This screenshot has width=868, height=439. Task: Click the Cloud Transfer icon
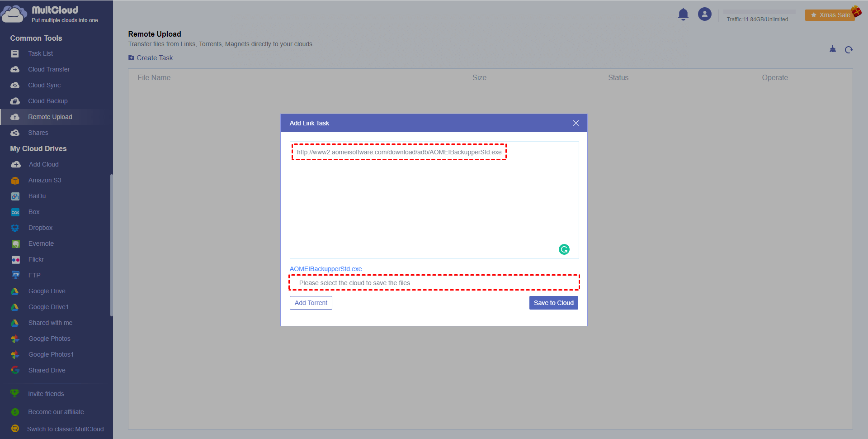coord(15,70)
